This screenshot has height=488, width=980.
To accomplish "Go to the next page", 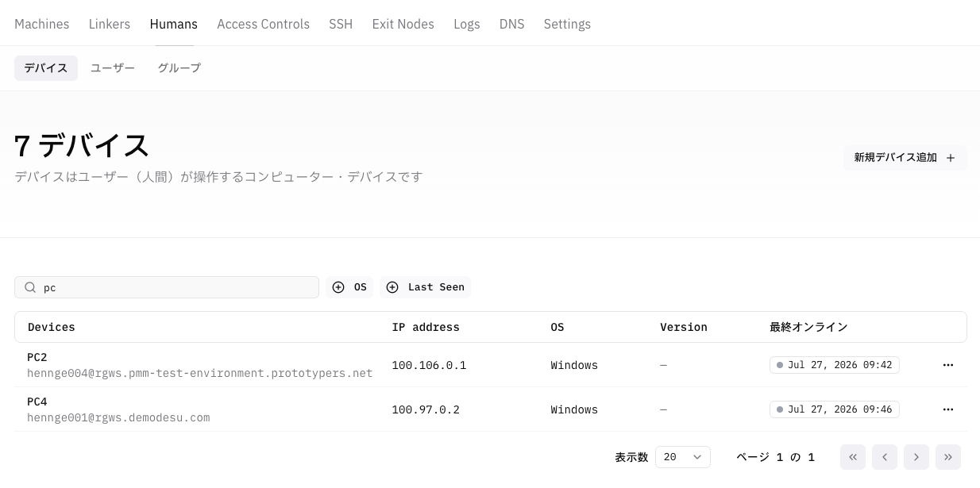I will 916,457.
